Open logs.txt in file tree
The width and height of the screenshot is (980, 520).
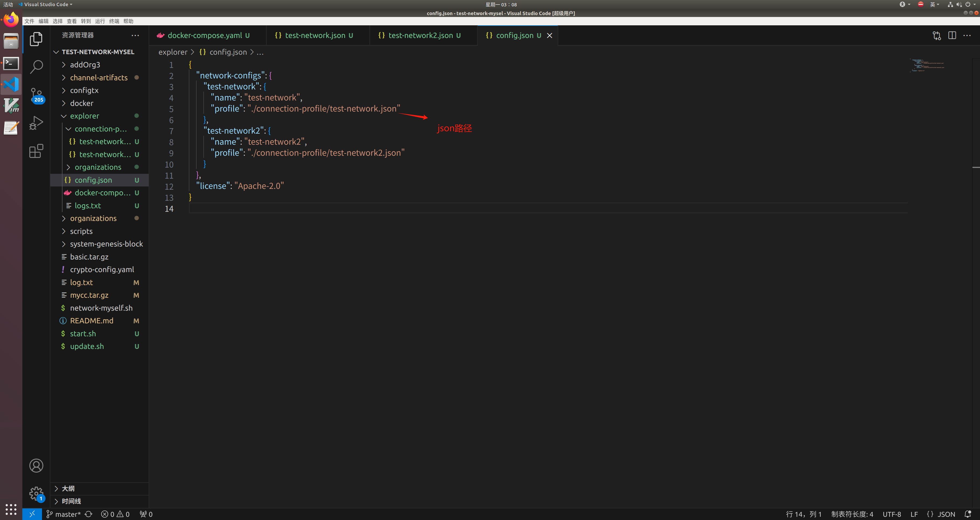coord(99,206)
